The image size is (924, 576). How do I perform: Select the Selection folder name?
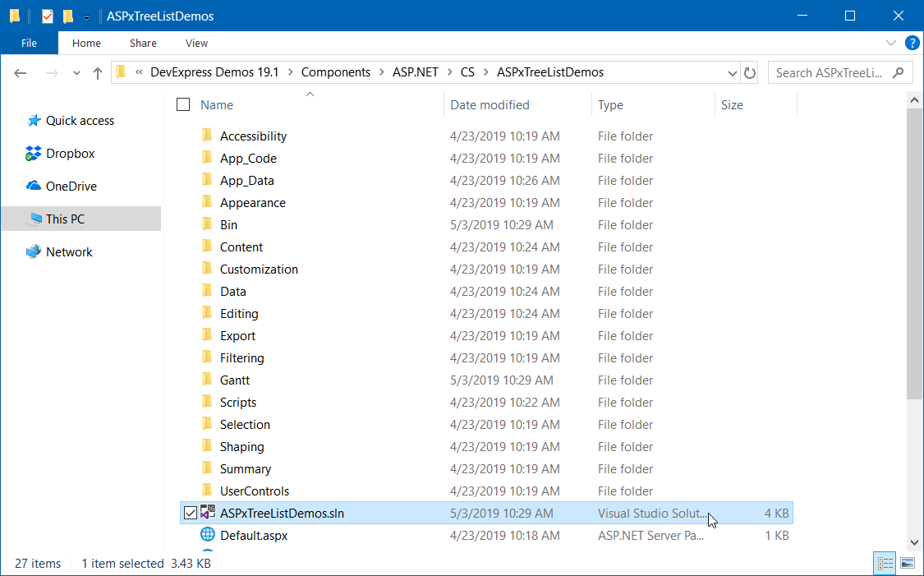(245, 425)
